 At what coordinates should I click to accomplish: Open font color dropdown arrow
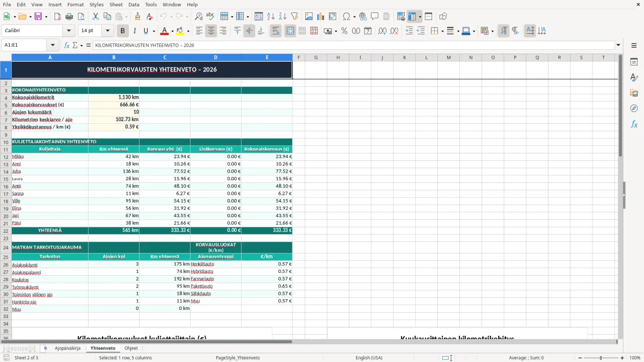click(x=173, y=31)
